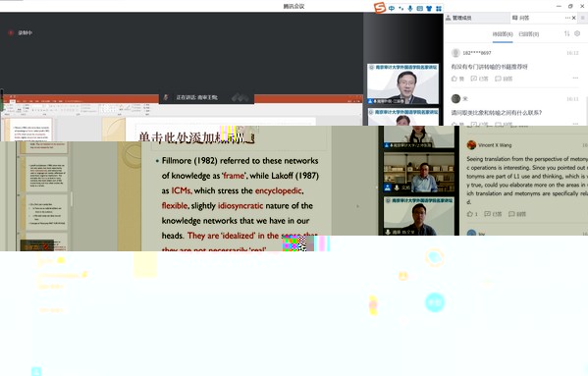Select the top speaker video thumbnail

[403, 84]
